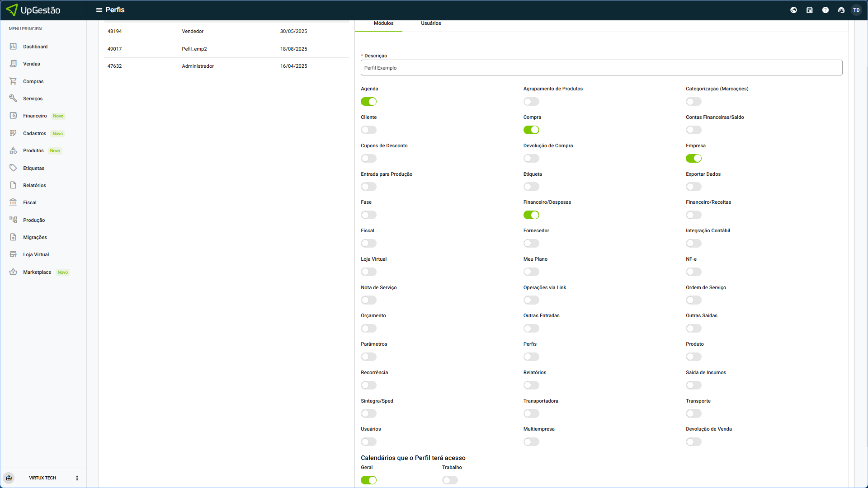This screenshot has width=868, height=488.
Task: Click the Etiquetas tag icon in sidebar
Action: 13,168
